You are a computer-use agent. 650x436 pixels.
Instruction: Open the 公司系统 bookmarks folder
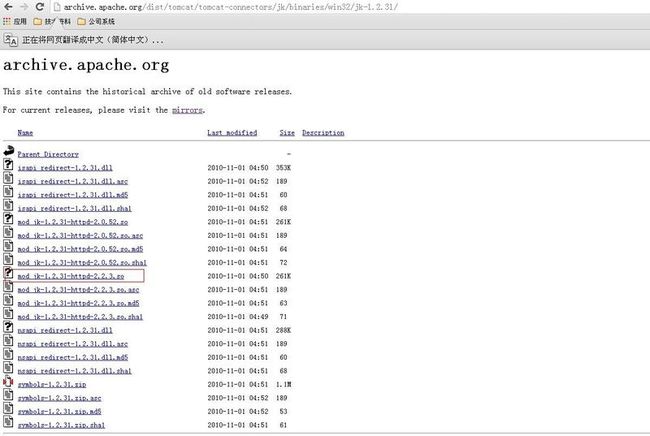coord(96,21)
